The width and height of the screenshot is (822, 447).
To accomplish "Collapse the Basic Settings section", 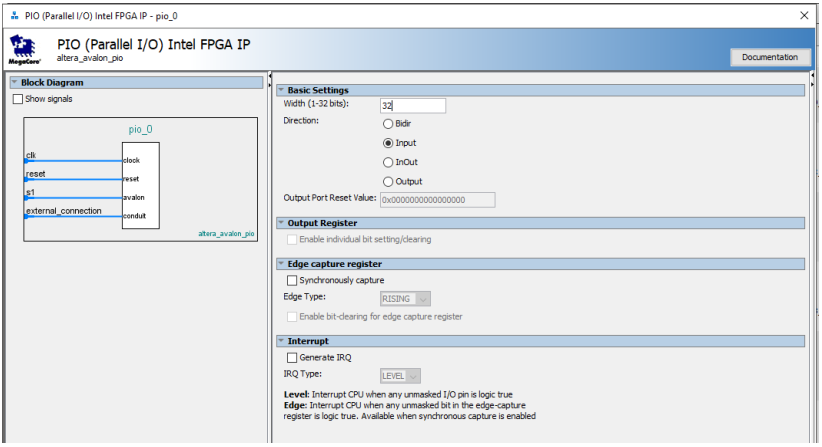I will (281, 90).
